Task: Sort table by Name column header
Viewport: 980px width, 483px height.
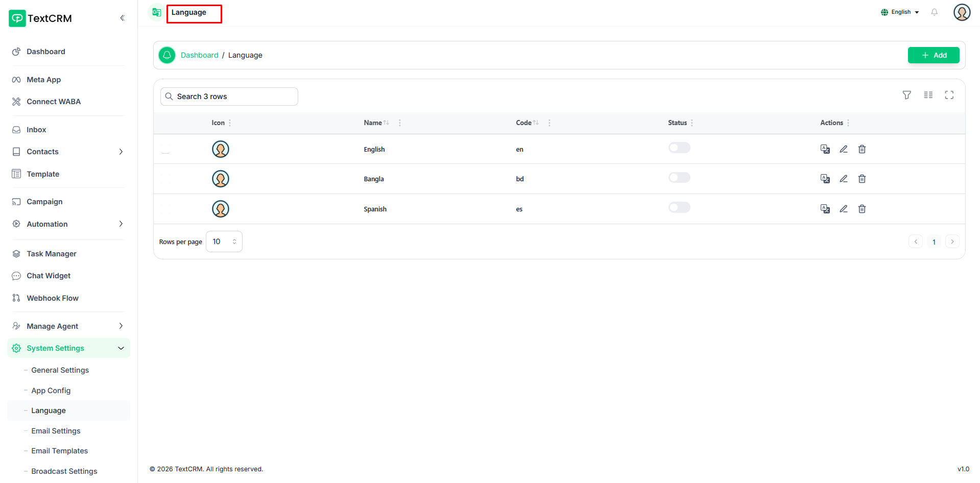Action: pos(373,123)
